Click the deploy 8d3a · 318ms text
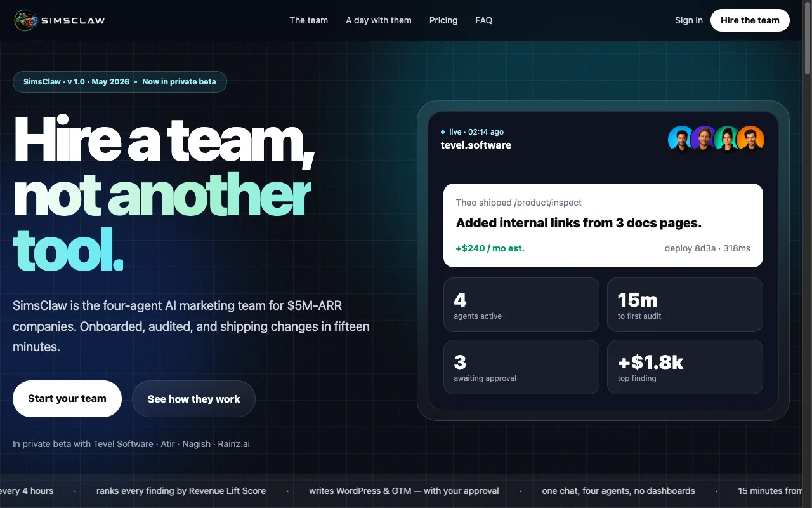Viewport: 812px width, 508px height. pos(707,248)
